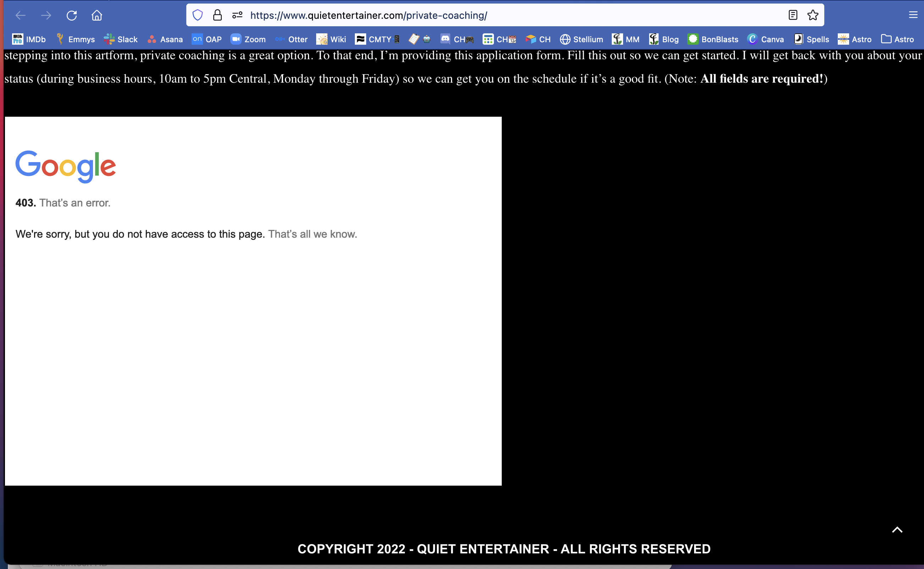The width and height of the screenshot is (924, 569).
Task: Expand the Astro bookmarks folder
Action: pos(898,39)
